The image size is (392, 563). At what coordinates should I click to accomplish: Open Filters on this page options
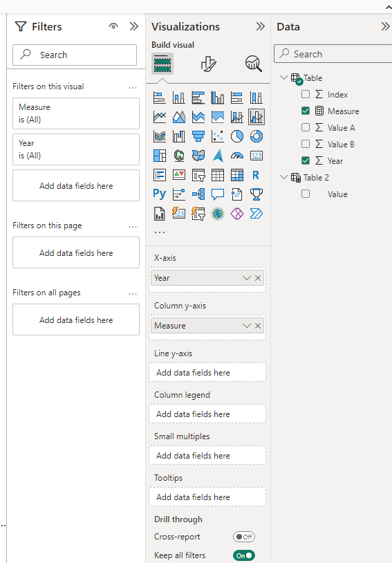[133, 227]
